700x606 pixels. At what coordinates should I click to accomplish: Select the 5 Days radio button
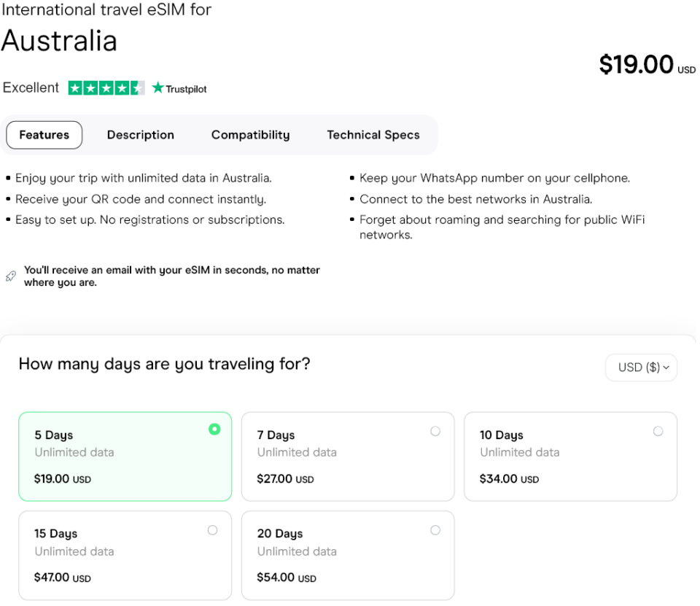(214, 430)
